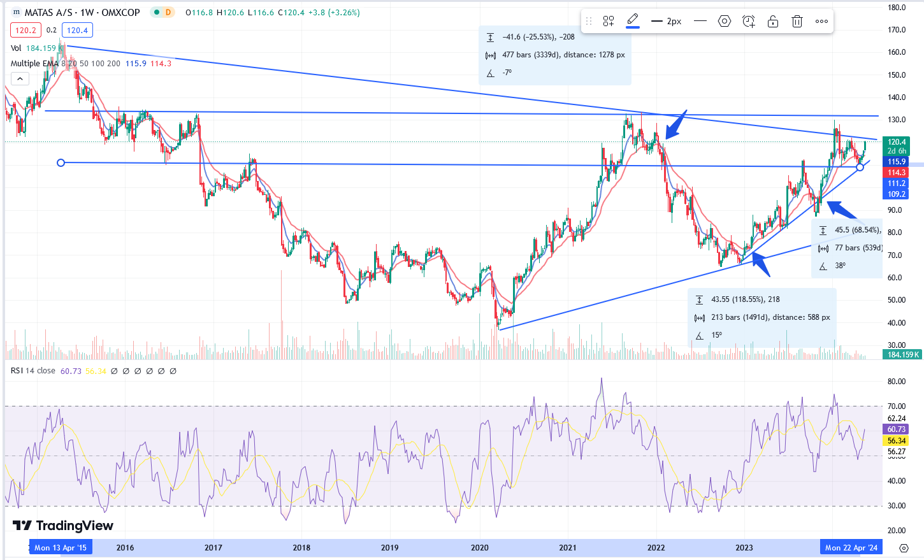Click the 2016 label on time axis
Viewport: 924px width, 560px height.
(125, 547)
